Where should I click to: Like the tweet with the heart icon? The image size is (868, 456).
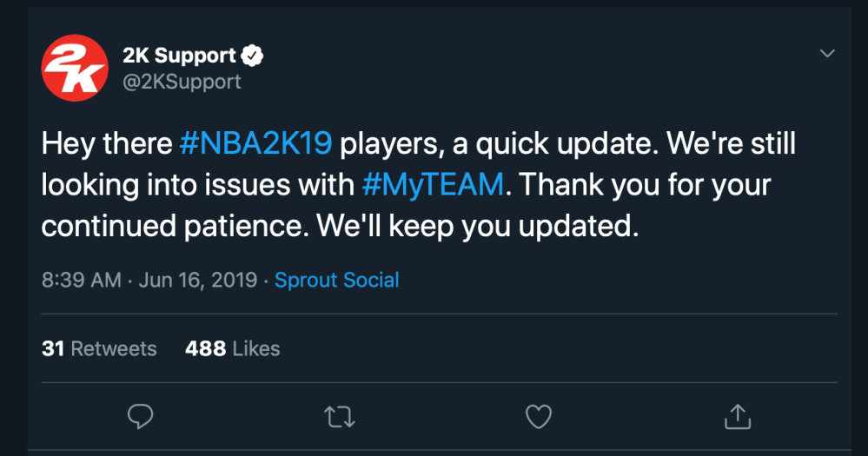pyautogui.click(x=539, y=417)
